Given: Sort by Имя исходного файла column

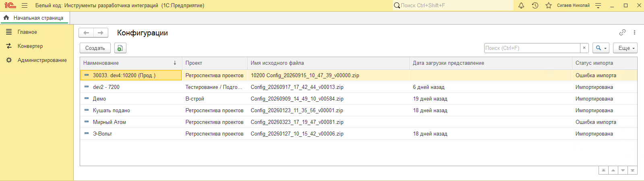Looking at the screenshot, I should tap(328, 63).
